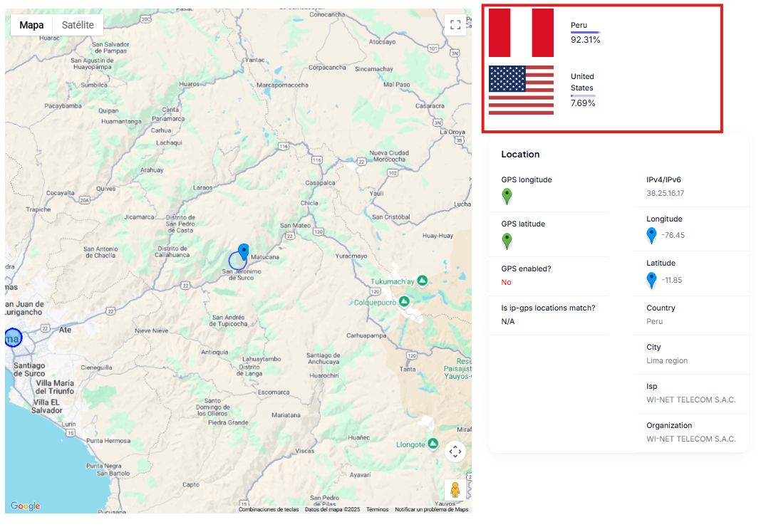Click the green GPS longitude pin icon

(x=507, y=196)
